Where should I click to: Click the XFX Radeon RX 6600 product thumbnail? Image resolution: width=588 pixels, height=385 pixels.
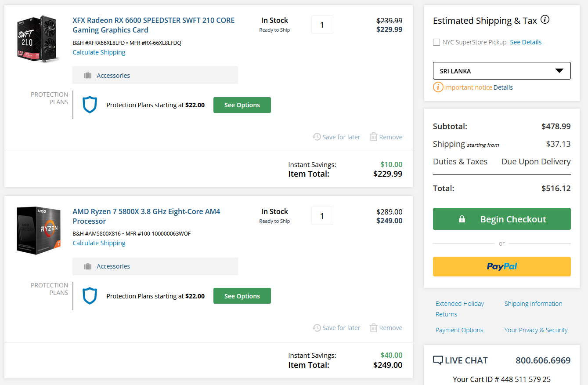pos(39,38)
